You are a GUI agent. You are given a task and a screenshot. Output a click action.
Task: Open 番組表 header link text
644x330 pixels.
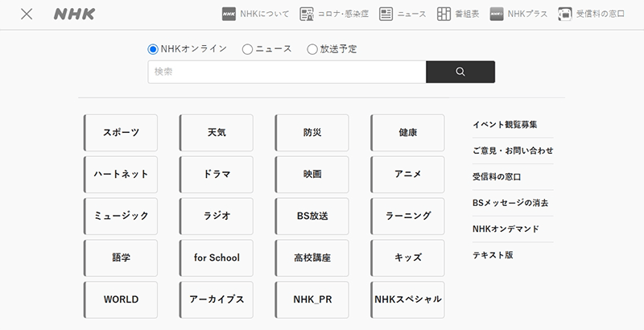467,14
